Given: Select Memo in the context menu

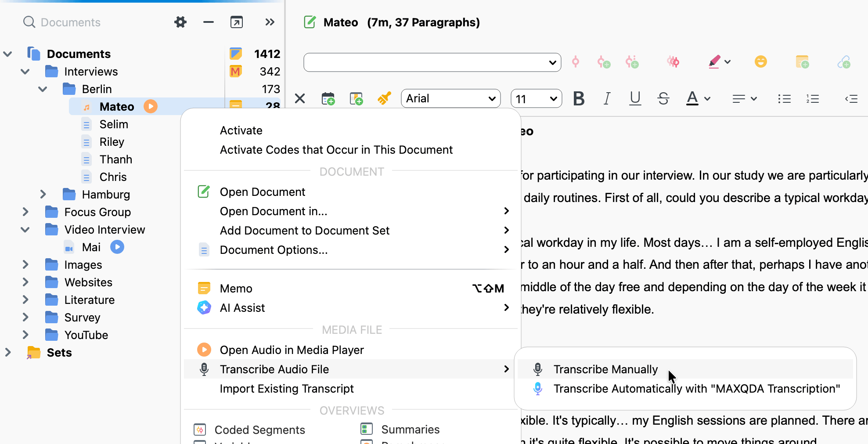Looking at the screenshot, I should tap(350, 289).
